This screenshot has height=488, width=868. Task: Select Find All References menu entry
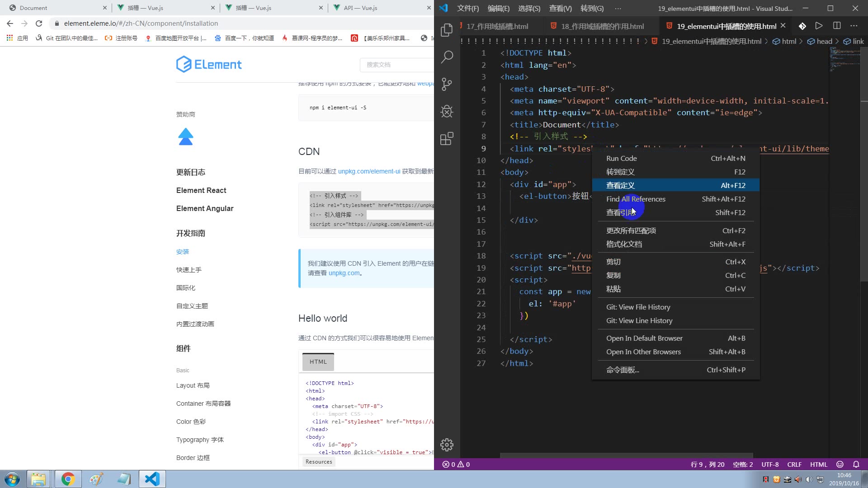click(x=636, y=199)
